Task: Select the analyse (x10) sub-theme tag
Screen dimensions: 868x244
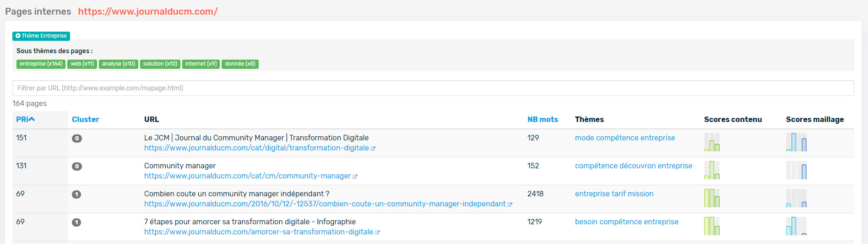Action: click(x=119, y=64)
